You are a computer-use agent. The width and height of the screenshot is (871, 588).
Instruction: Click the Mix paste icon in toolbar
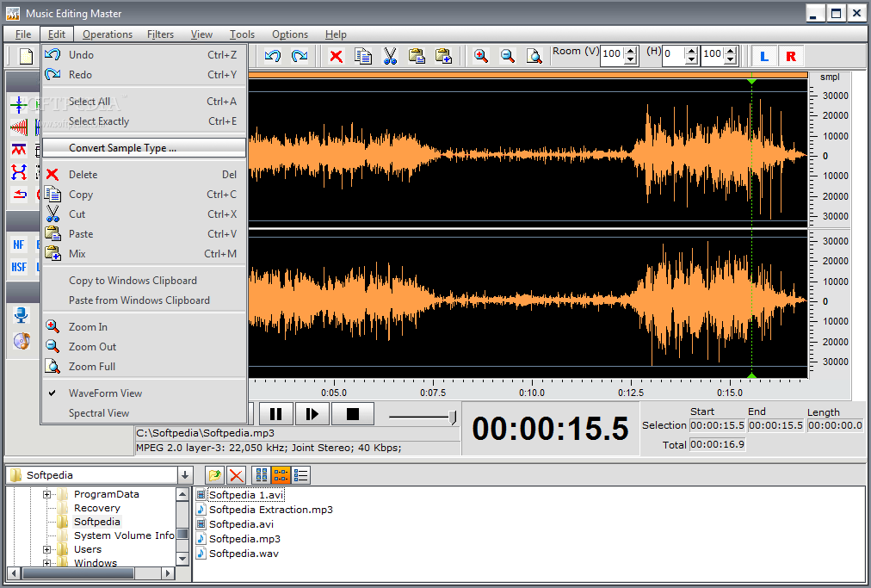443,56
